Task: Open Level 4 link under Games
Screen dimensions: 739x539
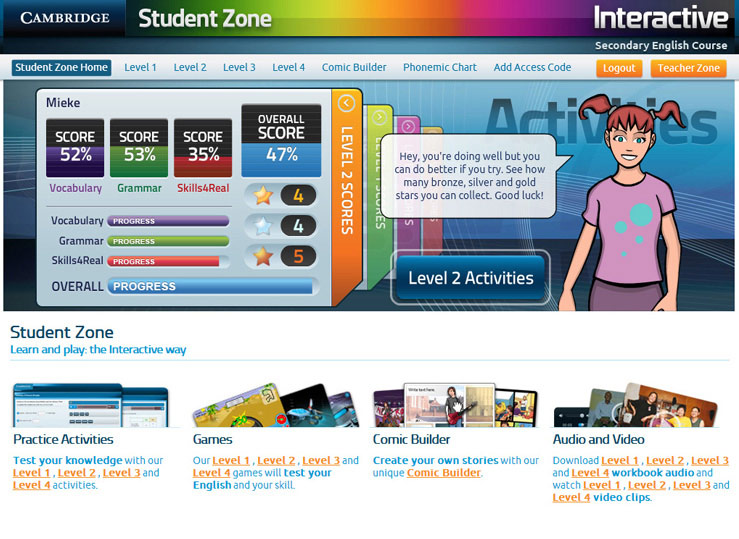Action: point(212,473)
